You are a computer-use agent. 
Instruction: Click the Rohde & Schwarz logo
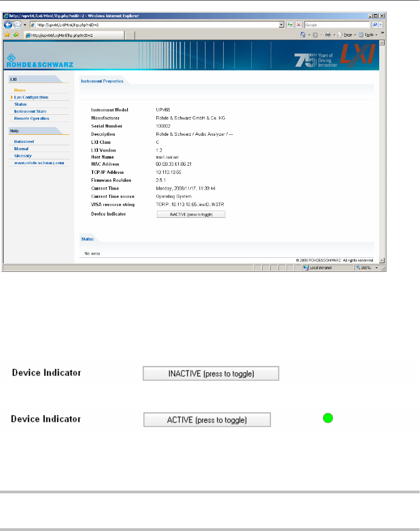click(x=39, y=61)
